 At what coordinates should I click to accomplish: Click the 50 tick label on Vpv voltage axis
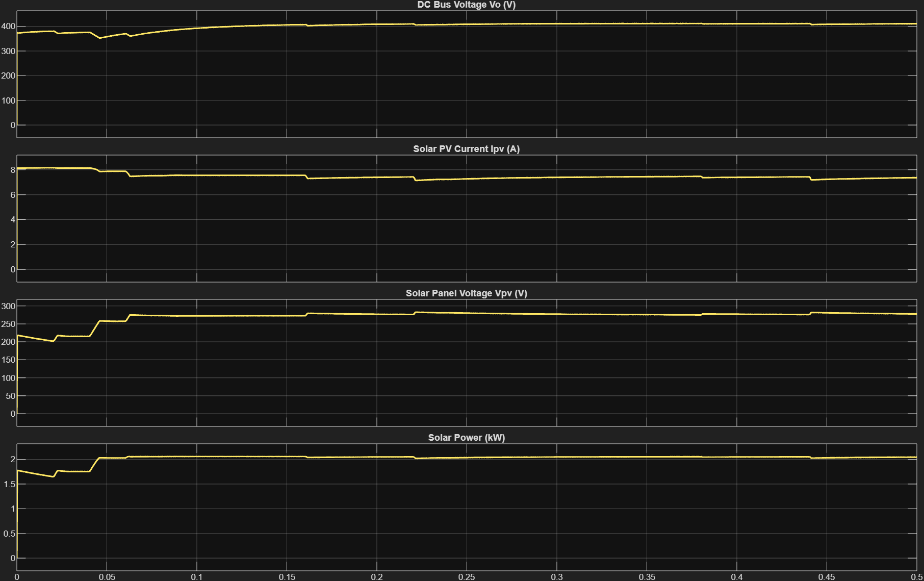(11, 396)
